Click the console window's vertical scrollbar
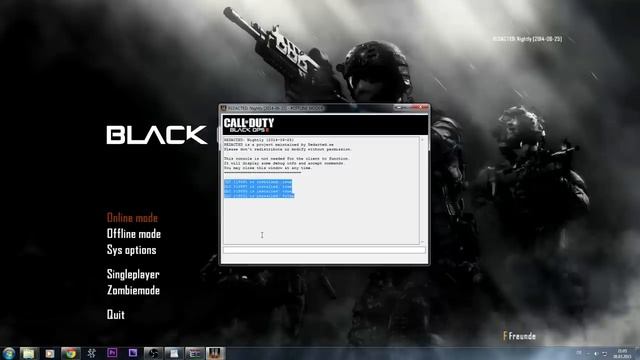The image size is (640, 360). [422, 190]
